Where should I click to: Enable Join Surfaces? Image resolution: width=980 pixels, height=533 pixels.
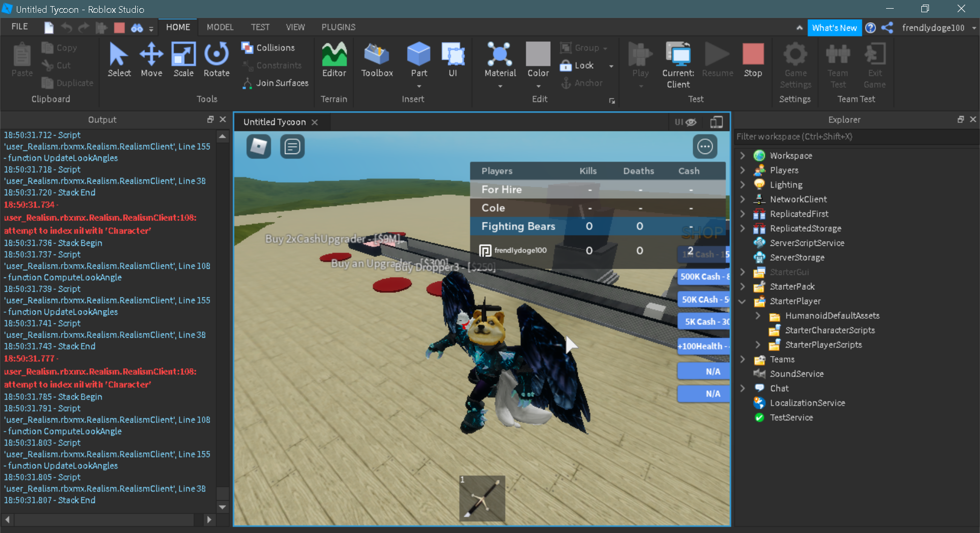click(x=275, y=83)
